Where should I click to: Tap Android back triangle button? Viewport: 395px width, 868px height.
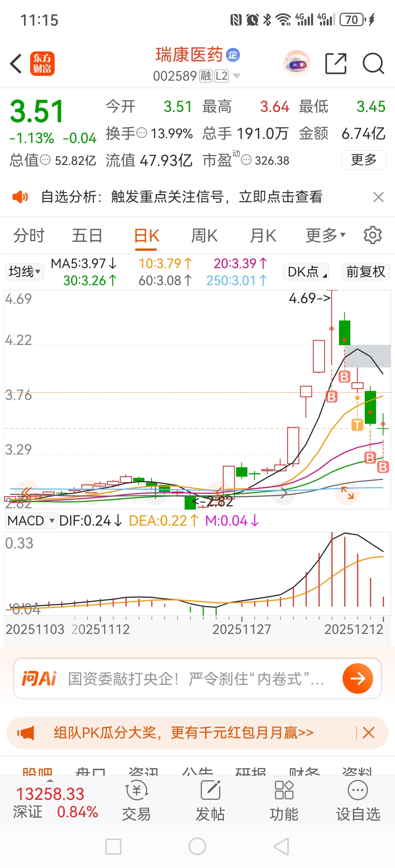pos(281,846)
